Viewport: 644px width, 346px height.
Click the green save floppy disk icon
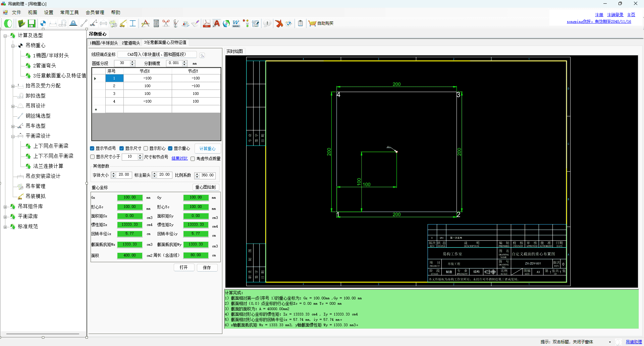click(32, 23)
